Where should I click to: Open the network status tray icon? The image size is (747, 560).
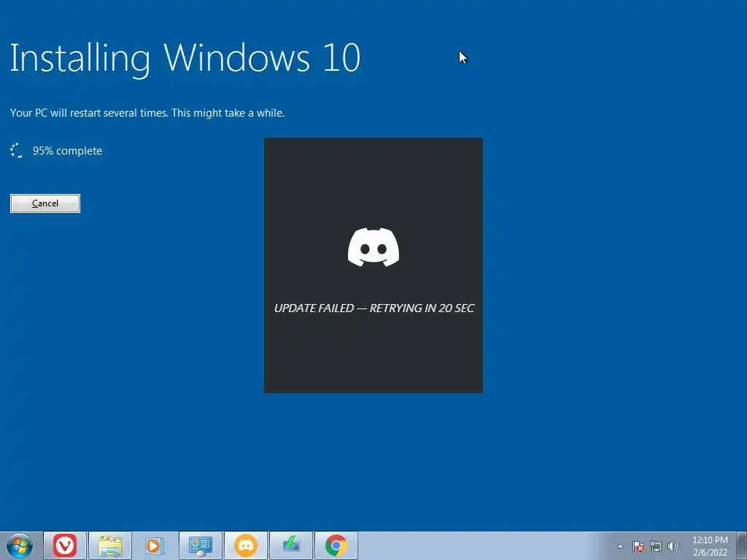tap(656, 546)
